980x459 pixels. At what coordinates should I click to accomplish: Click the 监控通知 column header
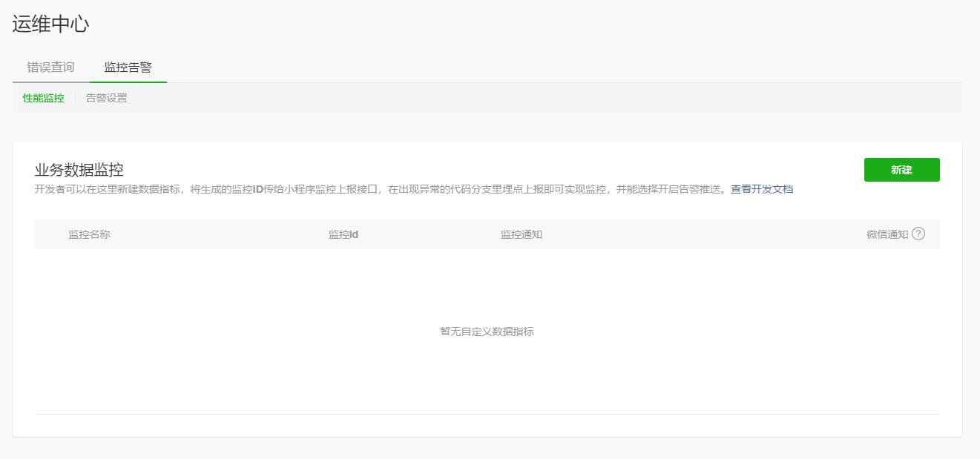point(522,234)
